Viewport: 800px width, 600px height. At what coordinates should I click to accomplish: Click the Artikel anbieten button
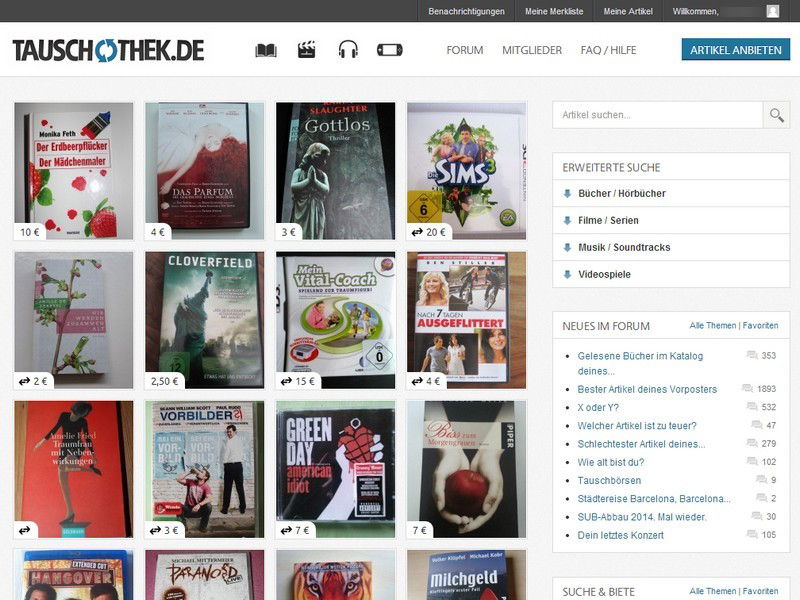click(736, 50)
